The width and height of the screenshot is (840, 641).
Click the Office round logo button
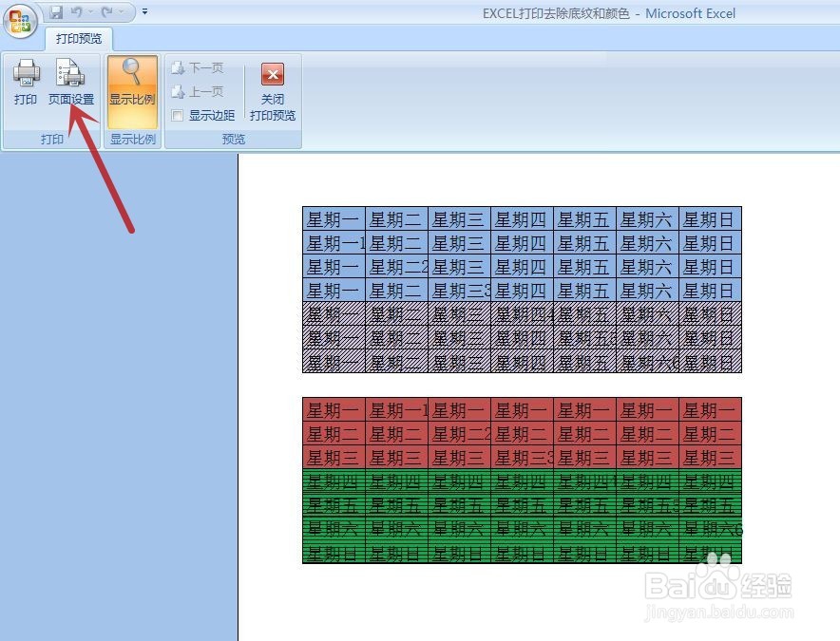20,22
